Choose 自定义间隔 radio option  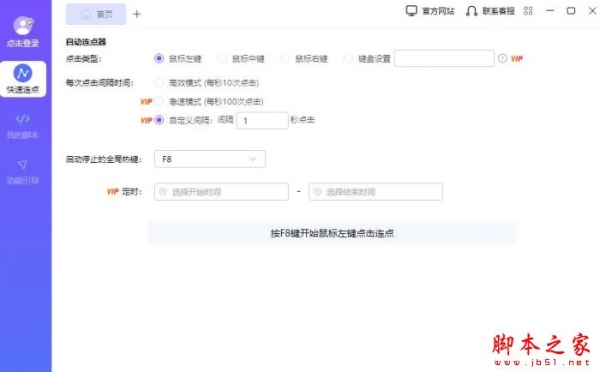159,120
